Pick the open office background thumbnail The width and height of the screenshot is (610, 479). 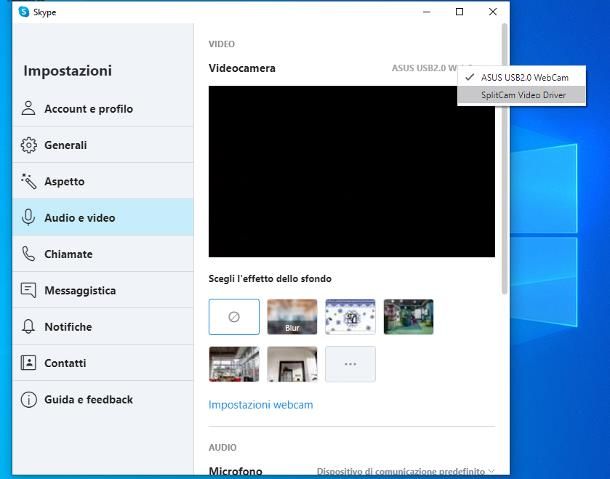[234, 364]
